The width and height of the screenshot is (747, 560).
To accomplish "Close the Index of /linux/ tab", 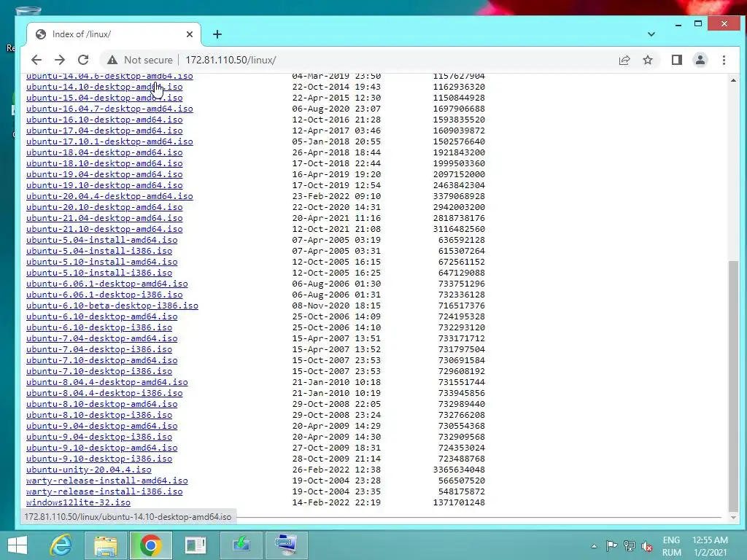I will tap(190, 34).
